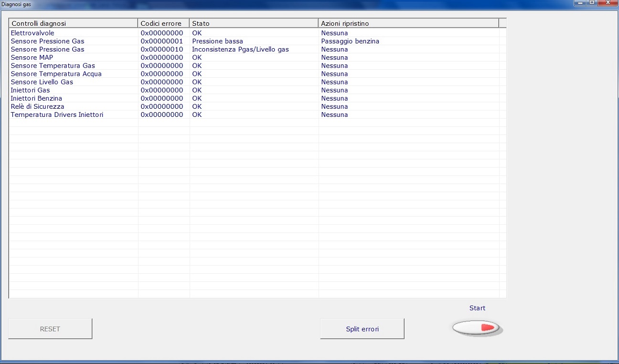
Task: Sort by Controlli diagnosi column header
Action: coord(73,23)
